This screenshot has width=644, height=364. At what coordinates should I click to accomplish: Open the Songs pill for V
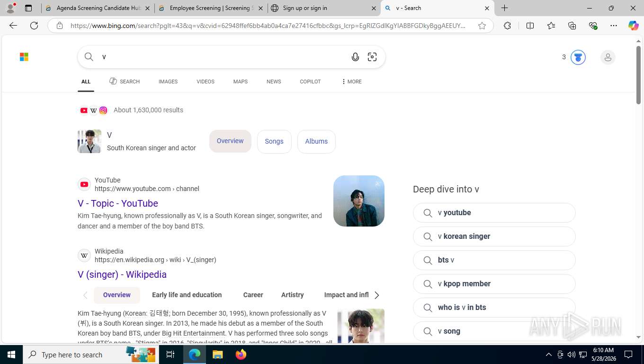[274, 141]
